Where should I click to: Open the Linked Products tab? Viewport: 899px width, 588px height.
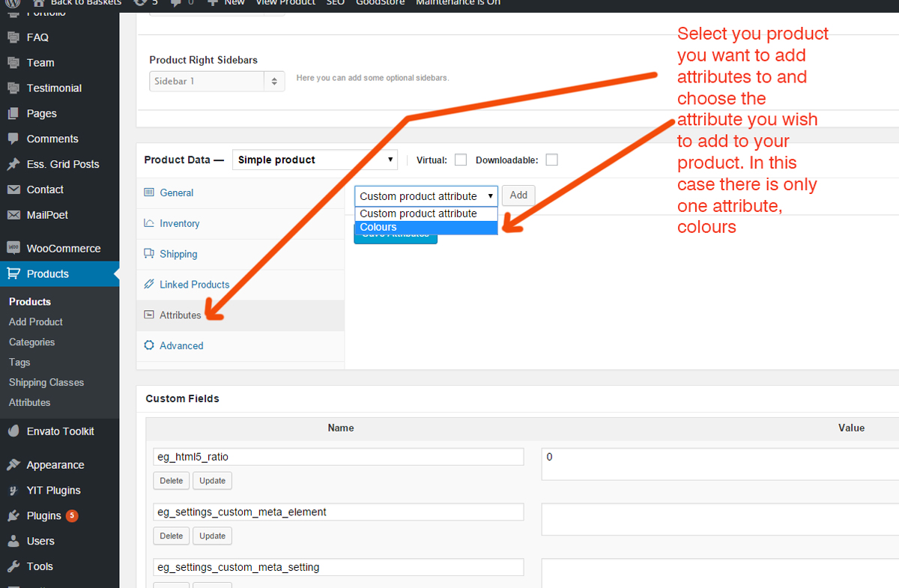coord(194,285)
